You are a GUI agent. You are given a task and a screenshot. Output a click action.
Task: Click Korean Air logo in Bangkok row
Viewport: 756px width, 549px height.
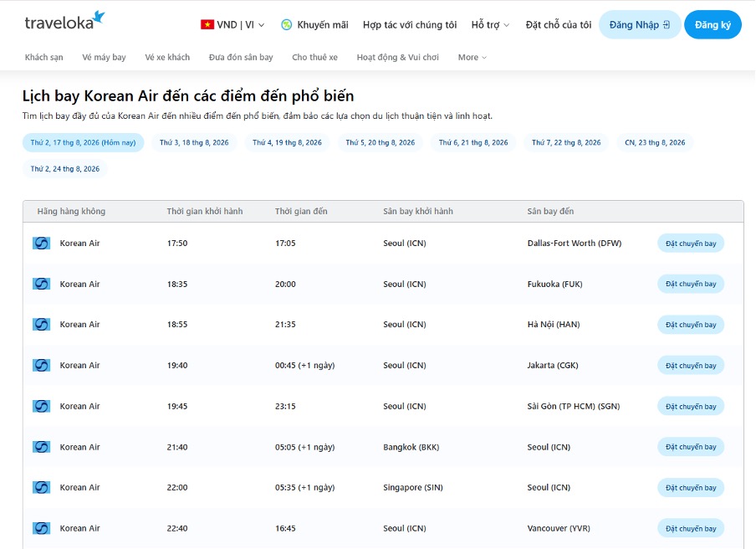[x=42, y=447]
